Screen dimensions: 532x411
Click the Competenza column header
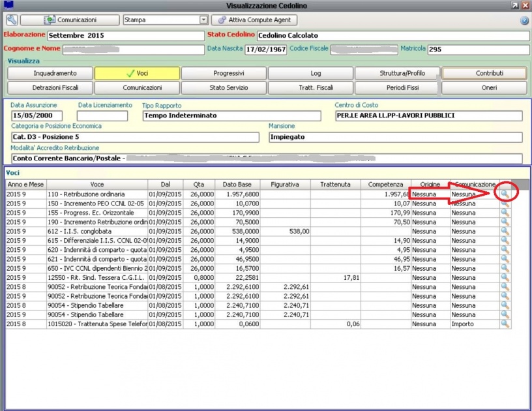385,185
